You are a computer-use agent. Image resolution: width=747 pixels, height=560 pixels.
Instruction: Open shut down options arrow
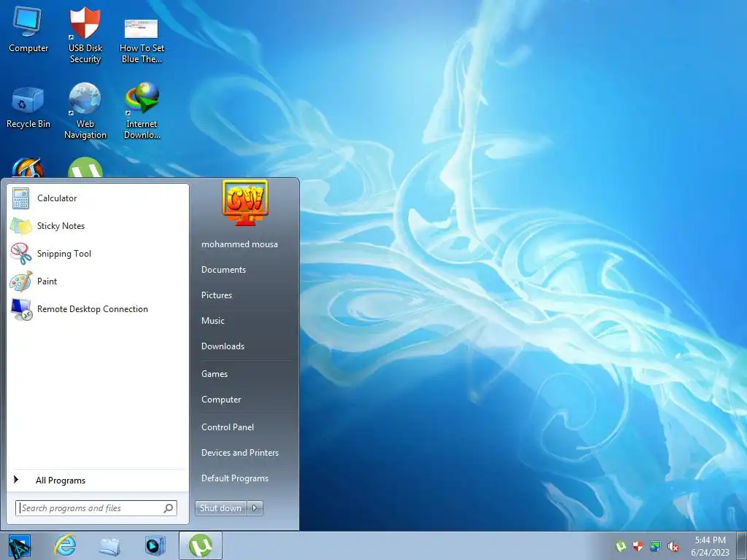point(255,508)
